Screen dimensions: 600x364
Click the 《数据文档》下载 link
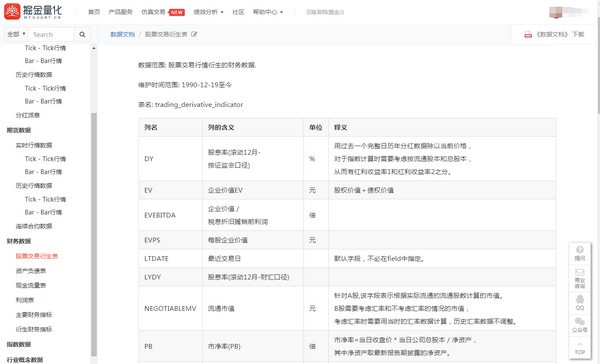coord(560,34)
